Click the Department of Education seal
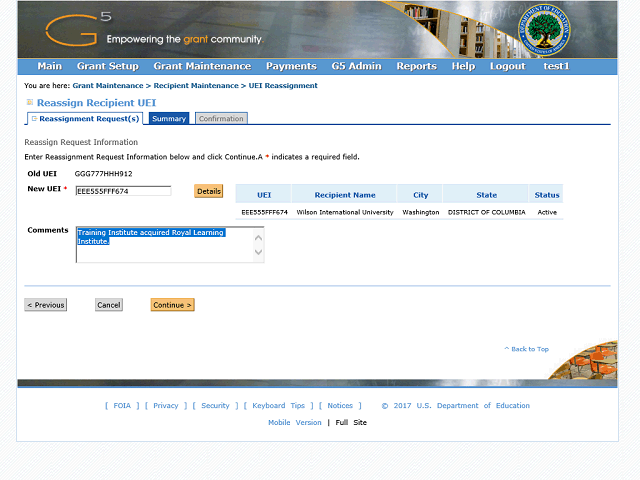This screenshot has width=640, height=480. (x=544, y=30)
